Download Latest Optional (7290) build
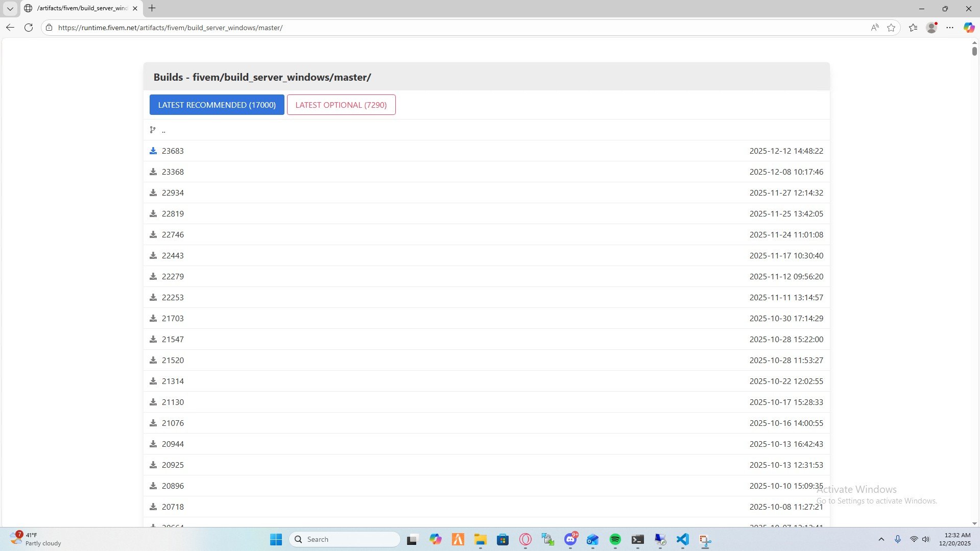The image size is (980, 551). (341, 105)
